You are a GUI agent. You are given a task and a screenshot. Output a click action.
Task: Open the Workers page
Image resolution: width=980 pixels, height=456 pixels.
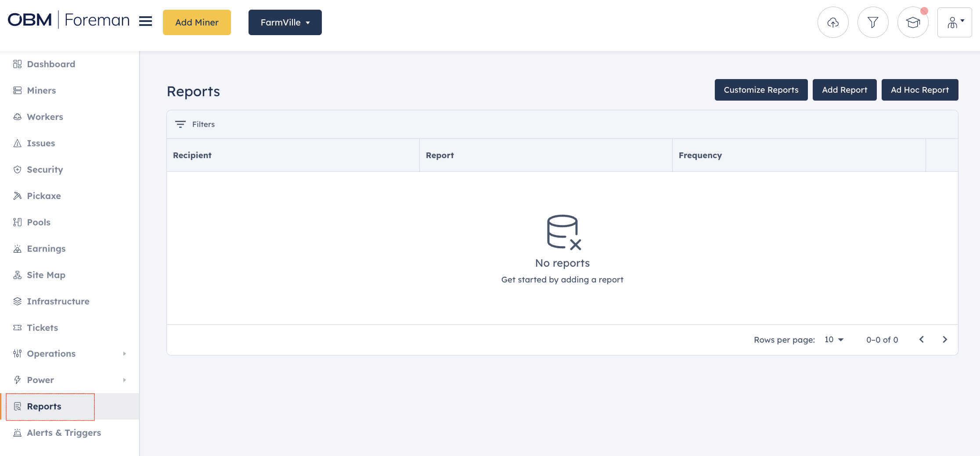pos(45,117)
